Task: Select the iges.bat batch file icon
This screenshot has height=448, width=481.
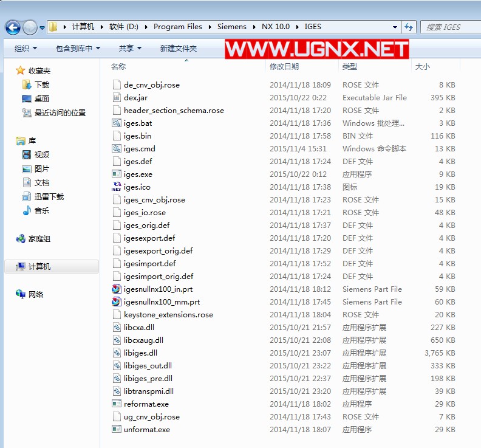Action: coord(117,123)
